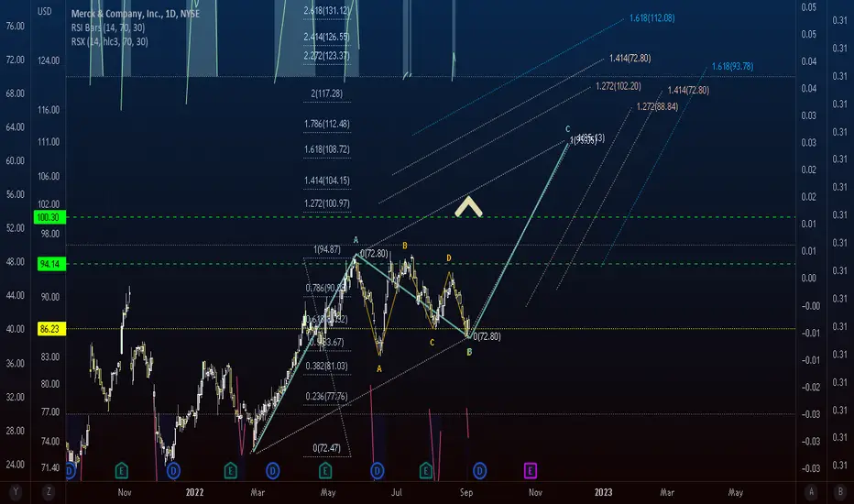Open the magenta upcoming earnings E marker

pyautogui.click(x=530, y=470)
